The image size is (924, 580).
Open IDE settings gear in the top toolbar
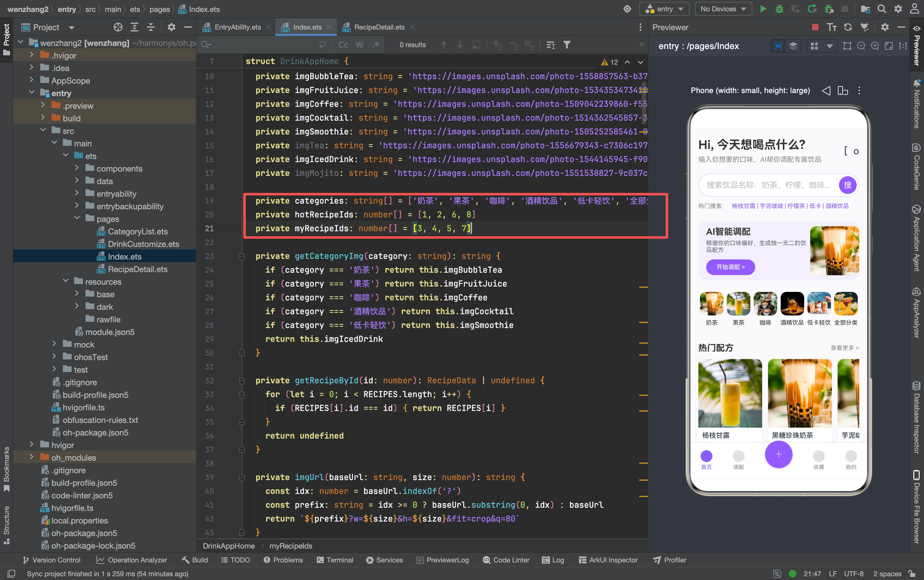click(899, 9)
